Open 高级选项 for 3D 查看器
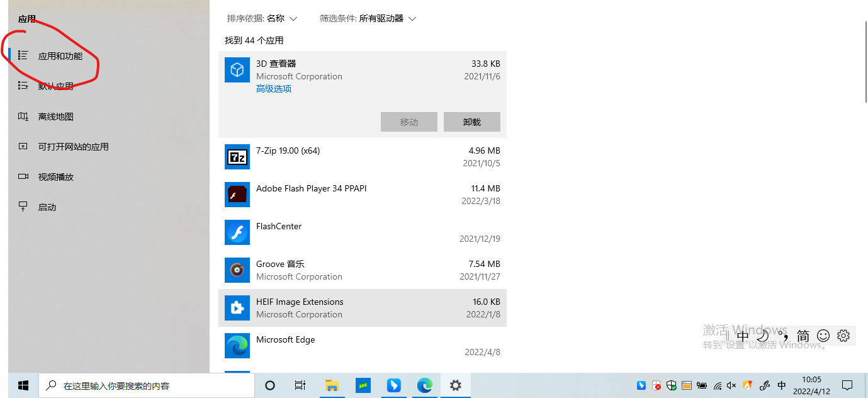 [274, 89]
